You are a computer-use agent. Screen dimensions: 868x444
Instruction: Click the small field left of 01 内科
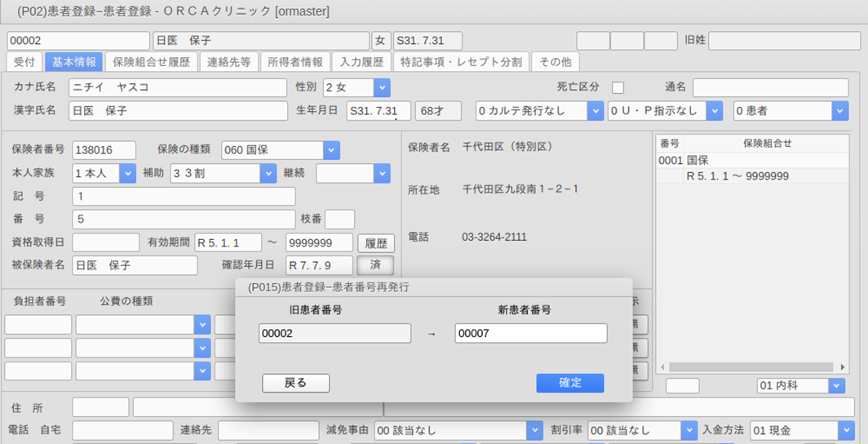[682, 386]
